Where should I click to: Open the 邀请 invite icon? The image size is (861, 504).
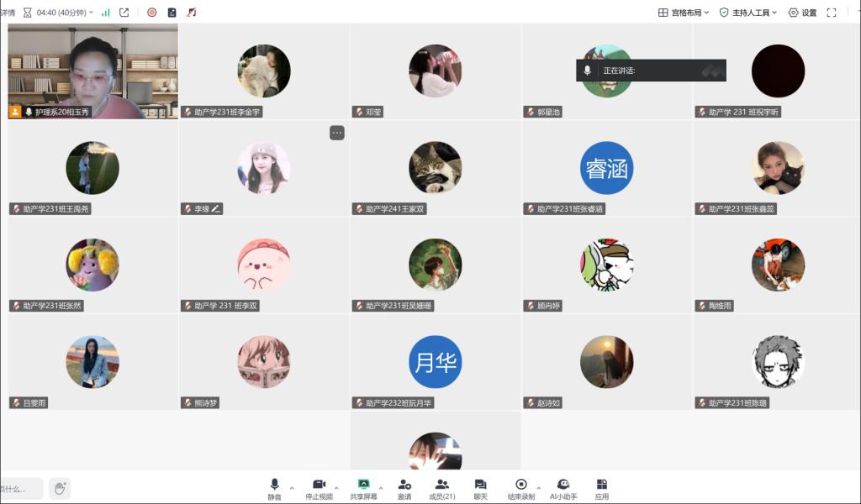click(404, 488)
